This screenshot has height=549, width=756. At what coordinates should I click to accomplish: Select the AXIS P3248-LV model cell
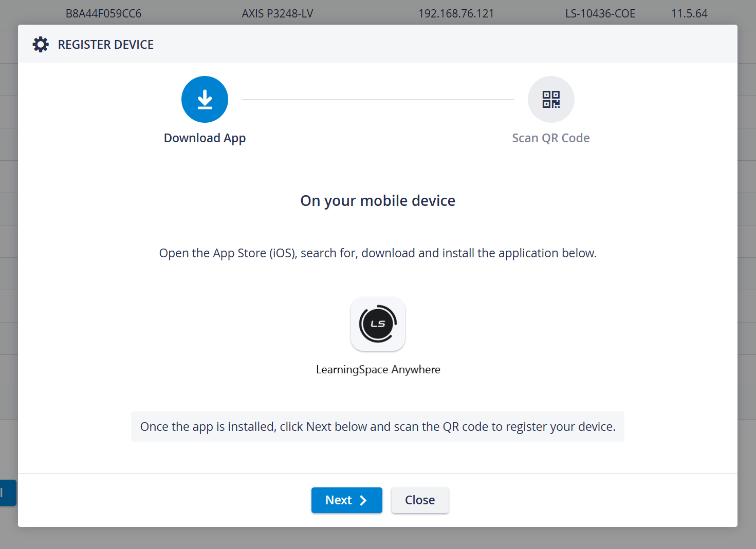(x=278, y=14)
